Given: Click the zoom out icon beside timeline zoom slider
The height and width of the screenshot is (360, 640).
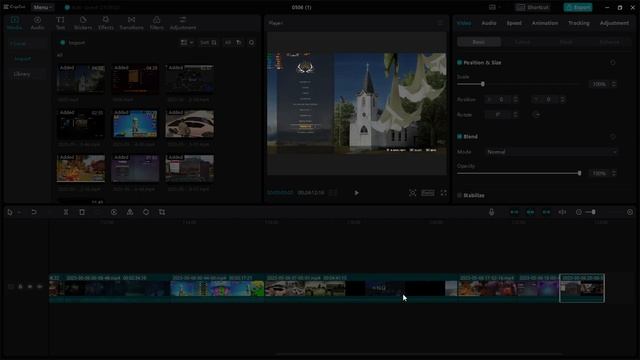Looking at the screenshot, I should (x=579, y=212).
